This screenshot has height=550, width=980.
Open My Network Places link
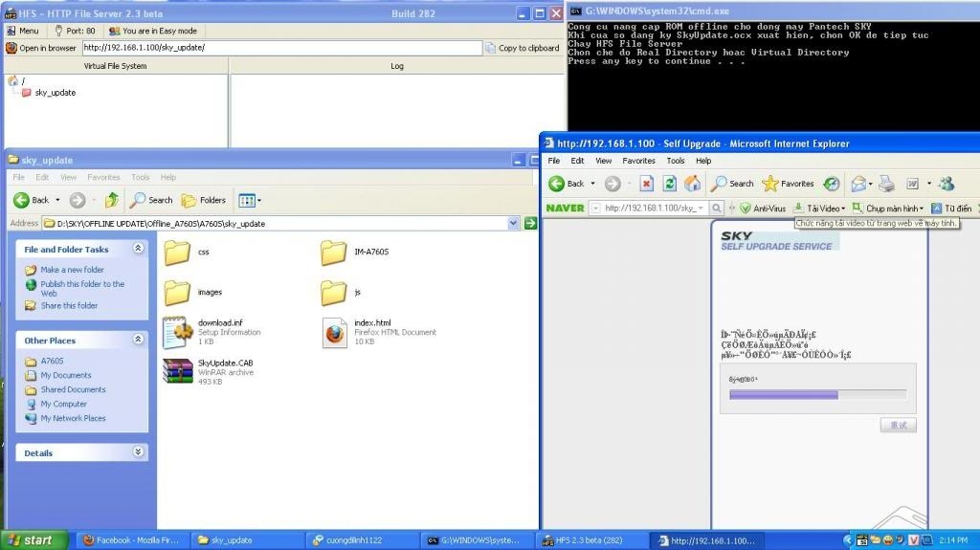[73, 418]
